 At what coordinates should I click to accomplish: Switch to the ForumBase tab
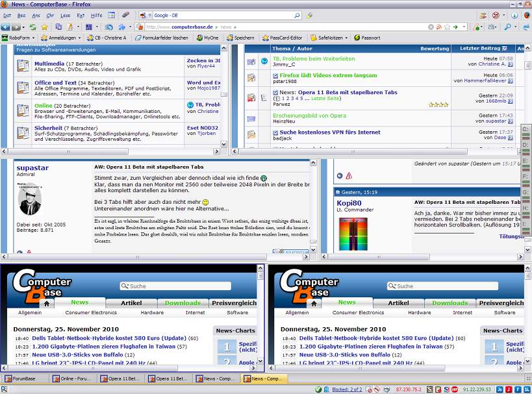tap(25, 378)
